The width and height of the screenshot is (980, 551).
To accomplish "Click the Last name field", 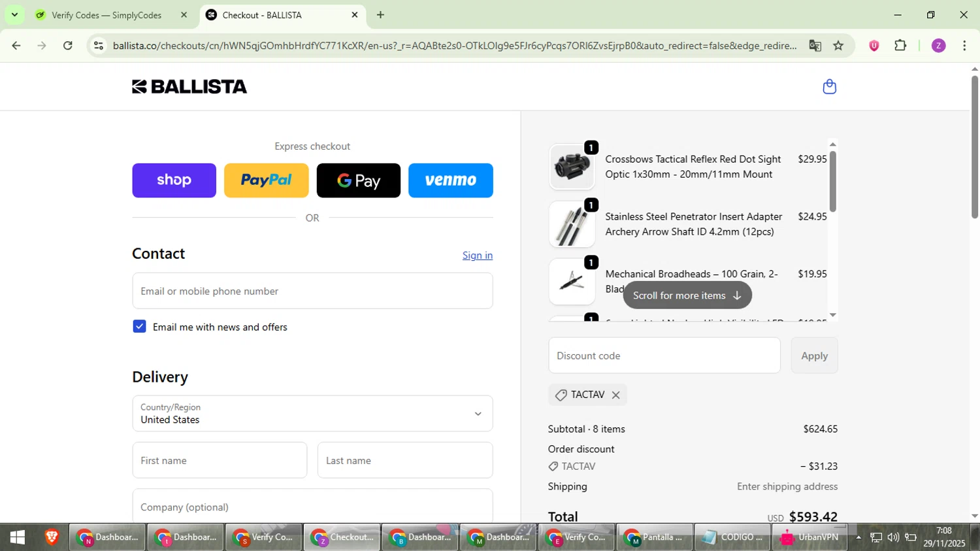I will (x=405, y=460).
